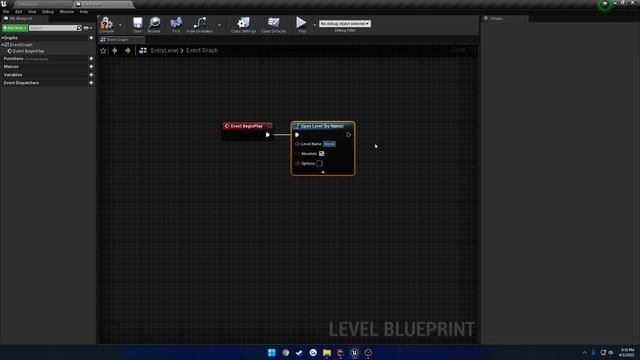
Task: Click Event BeginPlay execution output pin
Action: 268,135
